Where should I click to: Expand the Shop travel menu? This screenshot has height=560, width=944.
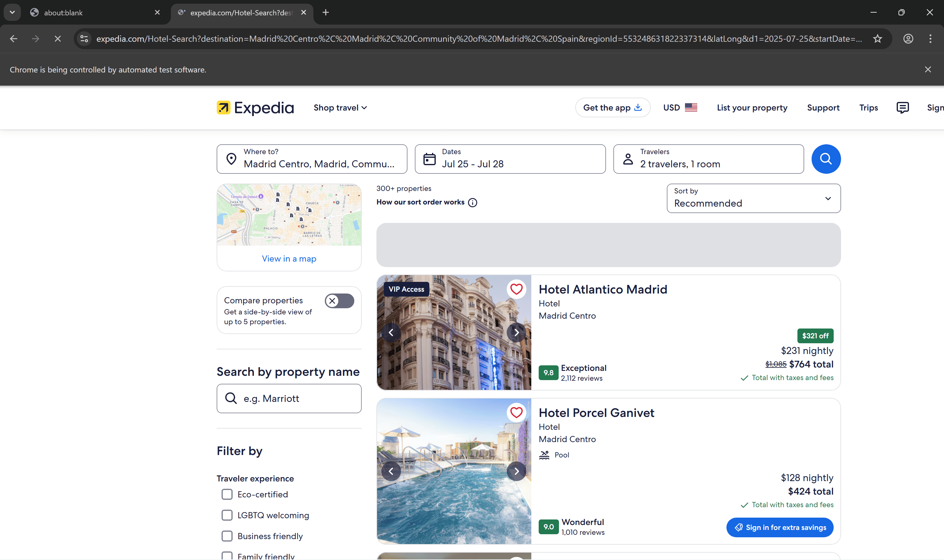(340, 107)
